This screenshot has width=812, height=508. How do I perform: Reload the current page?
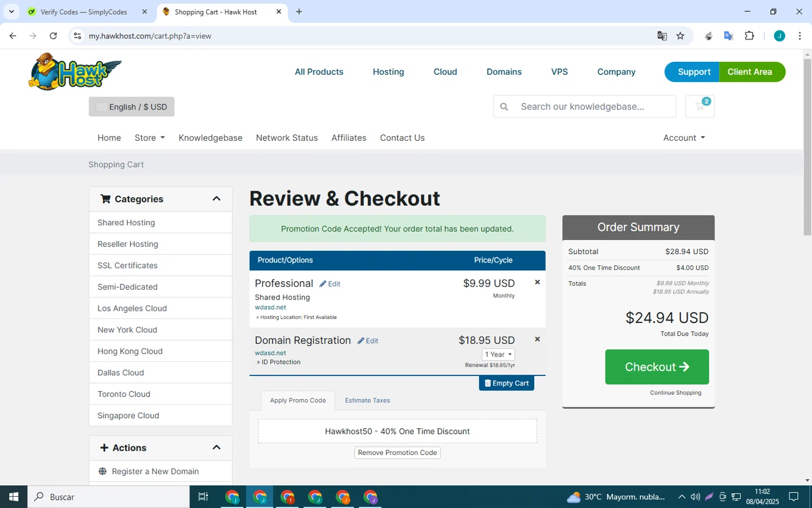(x=53, y=36)
